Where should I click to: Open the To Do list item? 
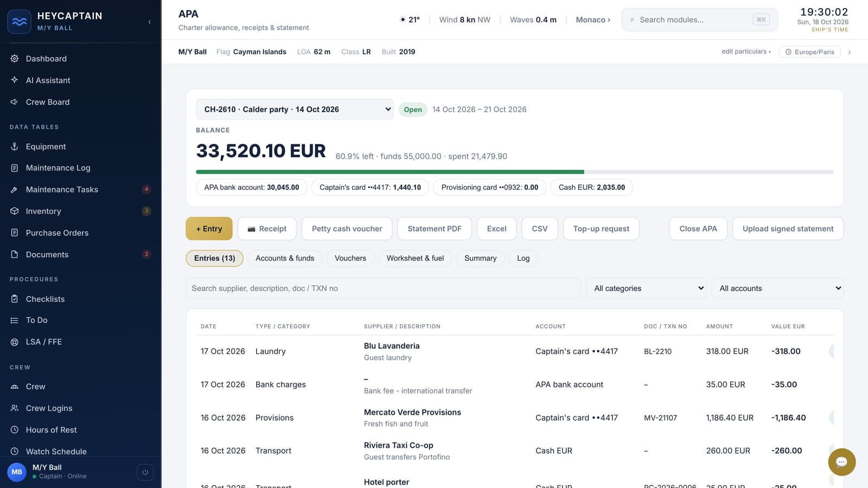(80, 320)
